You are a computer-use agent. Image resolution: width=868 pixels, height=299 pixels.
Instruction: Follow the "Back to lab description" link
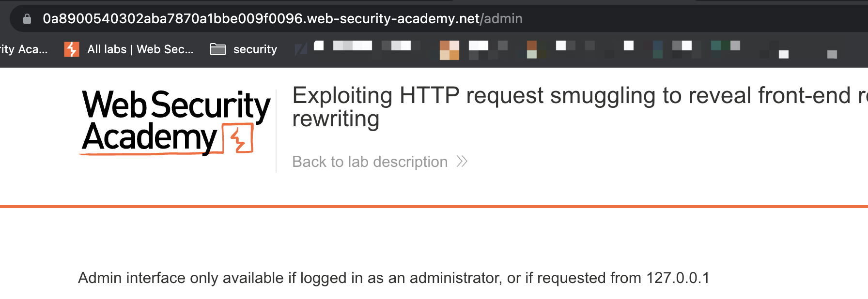coord(370,162)
